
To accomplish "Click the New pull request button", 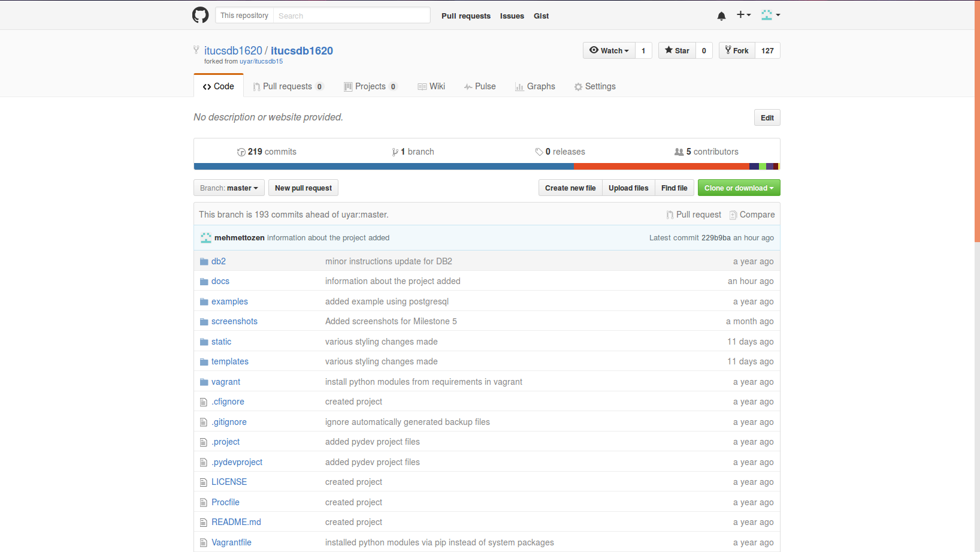I will 303,188.
